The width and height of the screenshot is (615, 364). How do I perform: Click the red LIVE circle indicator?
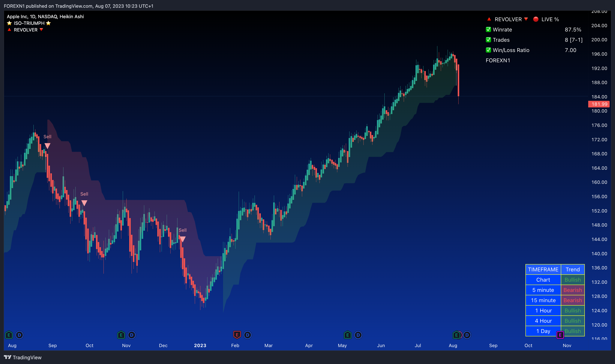[536, 19]
